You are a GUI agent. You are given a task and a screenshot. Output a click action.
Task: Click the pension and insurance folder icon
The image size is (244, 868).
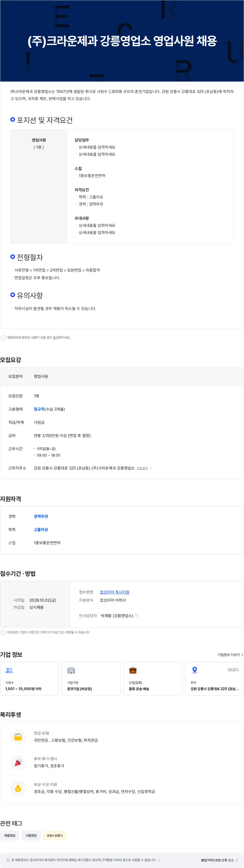[x=18, y=737]
